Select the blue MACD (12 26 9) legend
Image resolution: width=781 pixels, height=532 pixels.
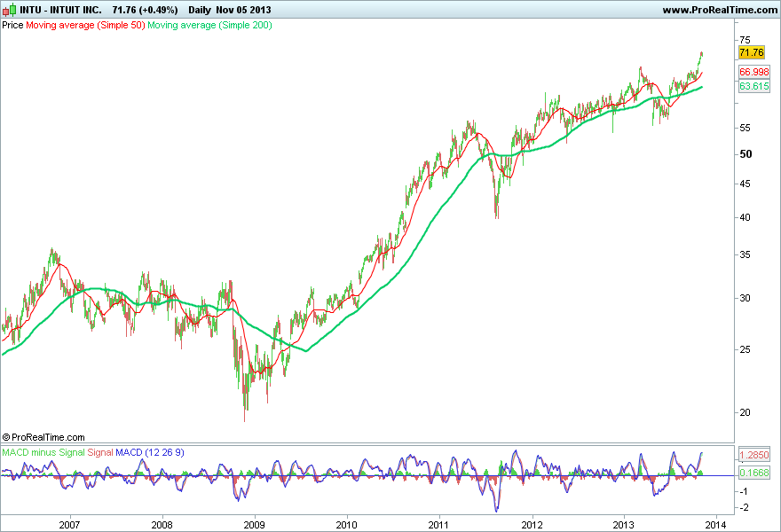click(x=150, y=452)
